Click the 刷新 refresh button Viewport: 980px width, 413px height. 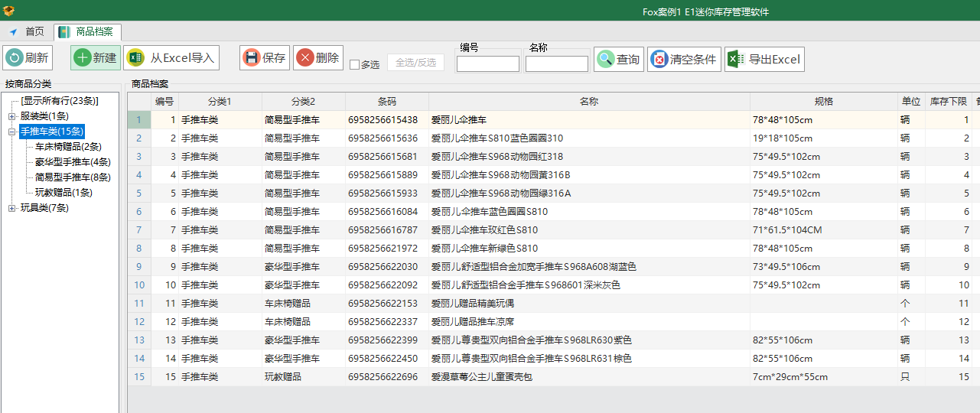point(28,58)
